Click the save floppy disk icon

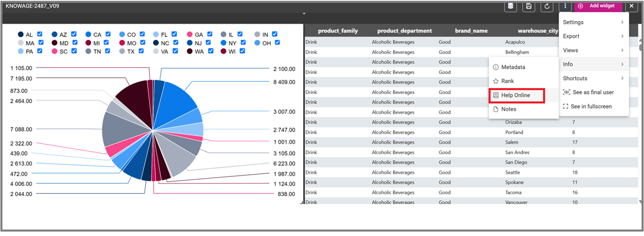pyautogui.click(x=529, y=6)
